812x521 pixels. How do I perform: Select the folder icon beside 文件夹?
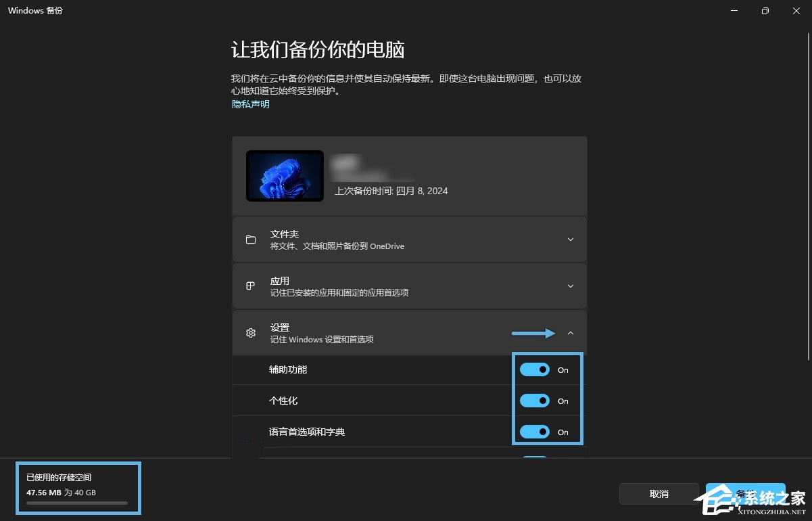point(251,239)
